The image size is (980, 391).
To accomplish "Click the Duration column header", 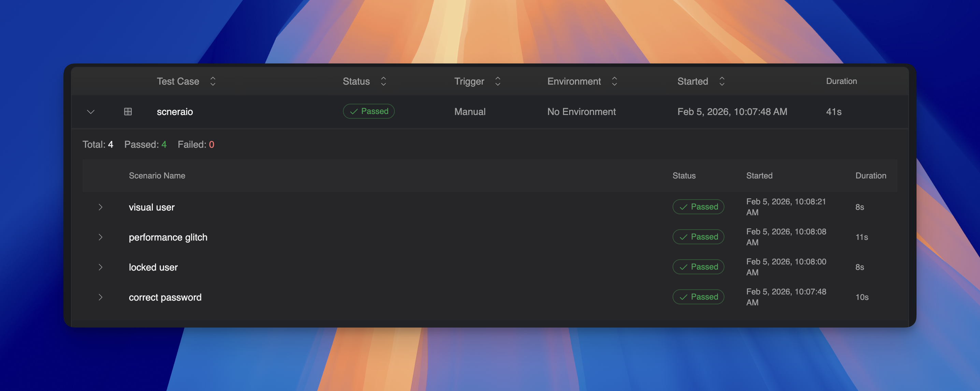I will (x=841, y=82).
